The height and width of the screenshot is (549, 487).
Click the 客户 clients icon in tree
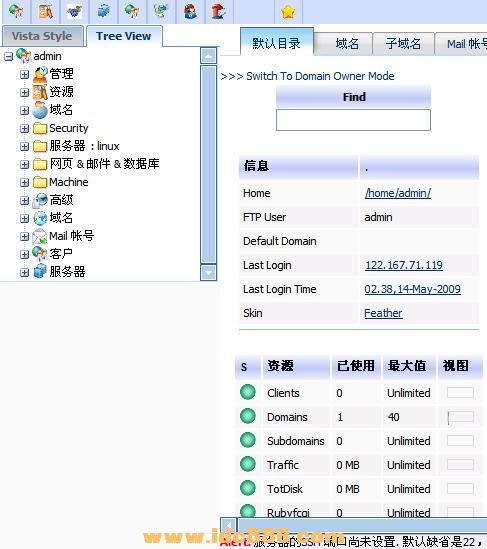pyautogui.click(x=40, y=254)
